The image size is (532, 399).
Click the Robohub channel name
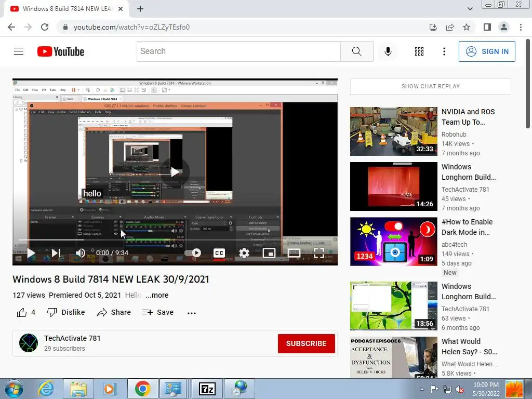tap(454, 135)
